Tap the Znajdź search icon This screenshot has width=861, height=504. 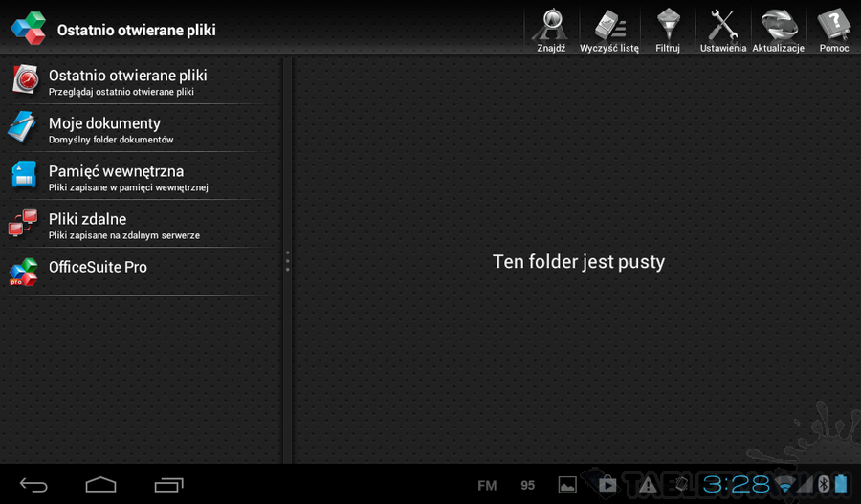[x=551, y=29]
